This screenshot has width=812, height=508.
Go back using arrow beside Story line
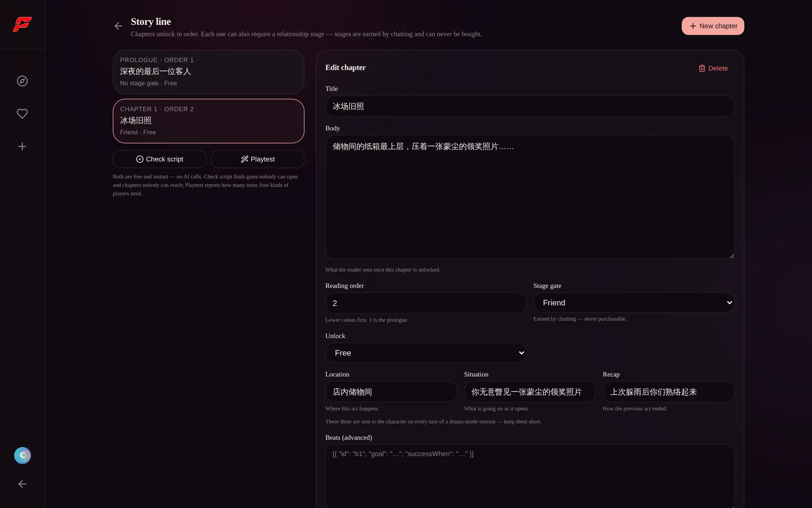click(118, 26)
